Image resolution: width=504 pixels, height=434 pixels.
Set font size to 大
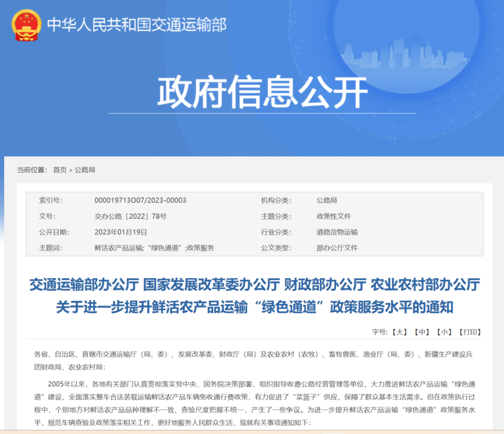pyautogui.click(x=400, y=332)
